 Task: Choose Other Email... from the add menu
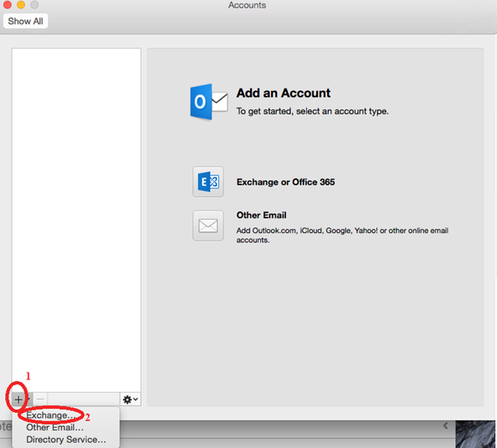(x=55, y=428)
